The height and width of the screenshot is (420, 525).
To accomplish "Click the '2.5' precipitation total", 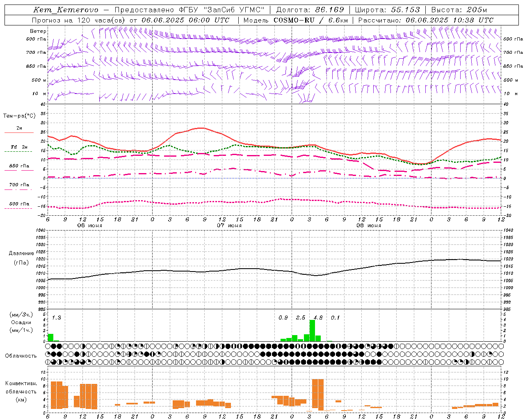I will click(301, 317).
